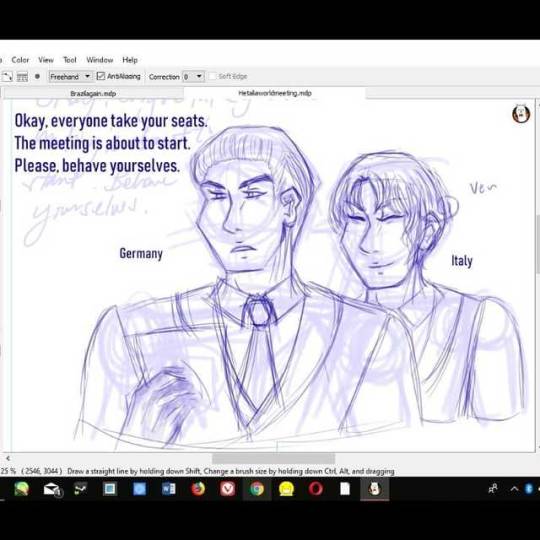The width and height of the screenshot is (540, 540).
Task: Open the Help menu
Action: [130, 60]
